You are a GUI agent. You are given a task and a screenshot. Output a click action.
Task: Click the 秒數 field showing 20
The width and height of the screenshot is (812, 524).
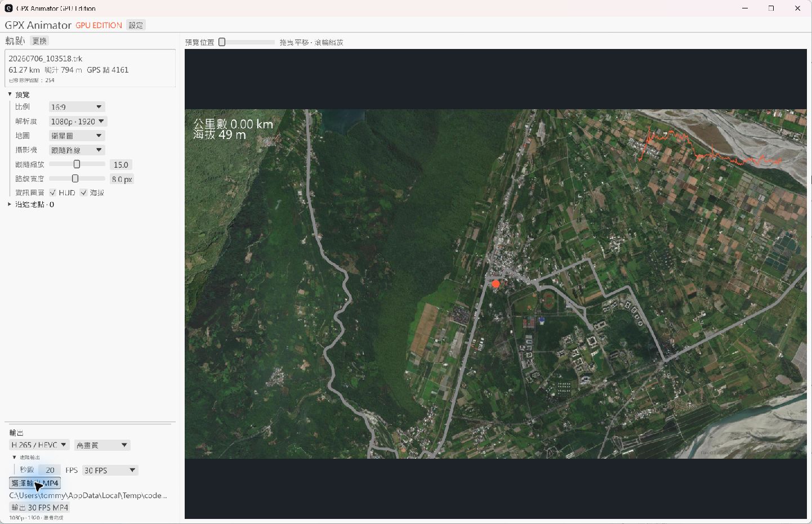click(50, 470)
